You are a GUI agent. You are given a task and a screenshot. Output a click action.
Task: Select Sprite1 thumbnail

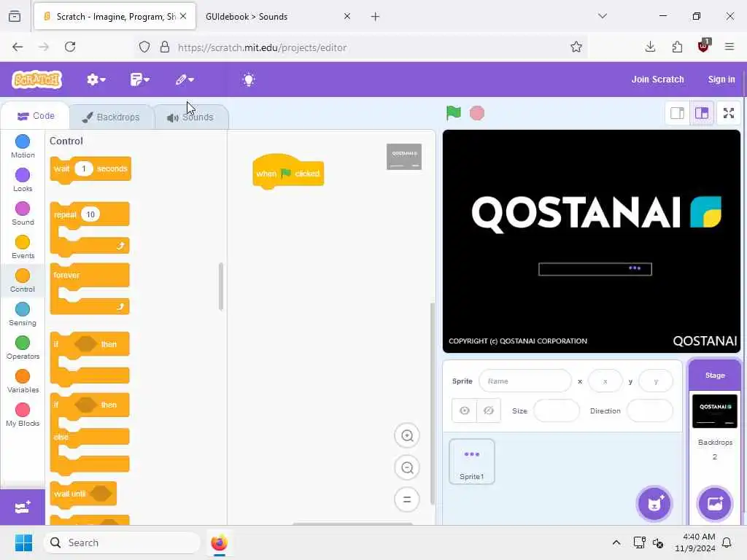(472, 462)
